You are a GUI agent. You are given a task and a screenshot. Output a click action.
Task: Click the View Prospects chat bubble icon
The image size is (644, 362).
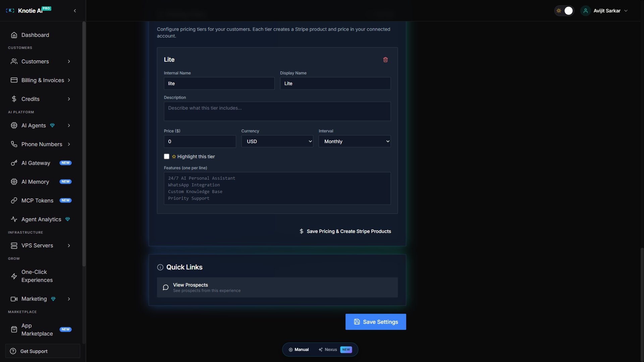pos(166,287)
